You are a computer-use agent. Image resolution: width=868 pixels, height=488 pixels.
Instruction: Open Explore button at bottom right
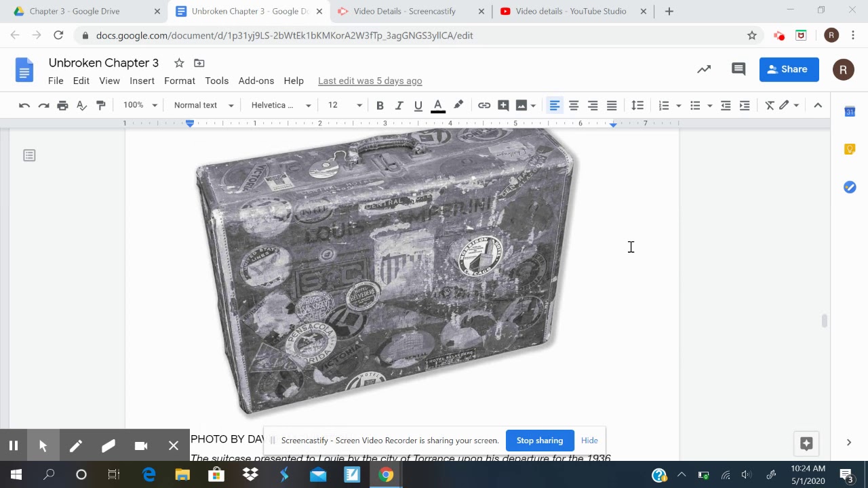click(806, 443)
